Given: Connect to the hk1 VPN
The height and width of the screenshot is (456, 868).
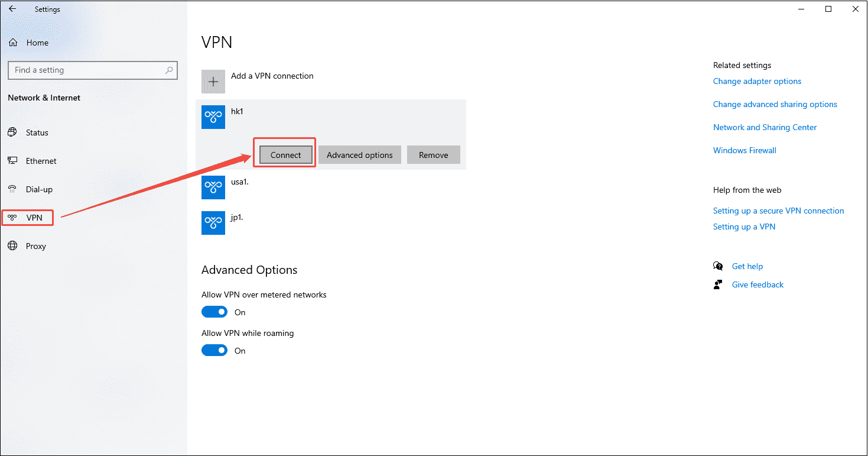Looking at the screenshot, I should [284, 154].
